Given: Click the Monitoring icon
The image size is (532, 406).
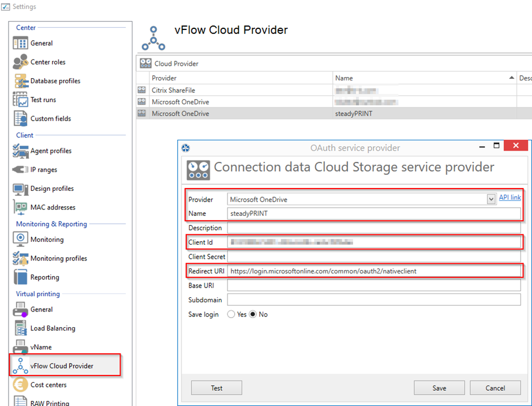Looking at the screenshot, I should [20, 240].
